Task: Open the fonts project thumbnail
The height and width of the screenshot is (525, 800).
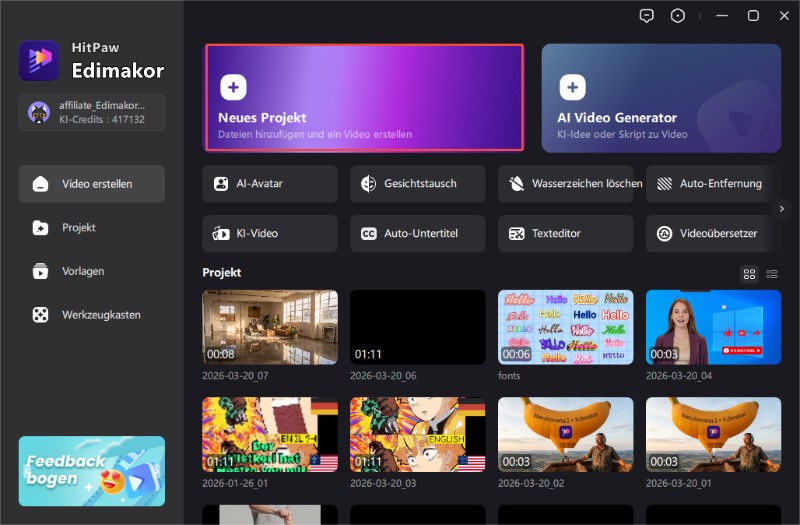Action: [565, 327]
